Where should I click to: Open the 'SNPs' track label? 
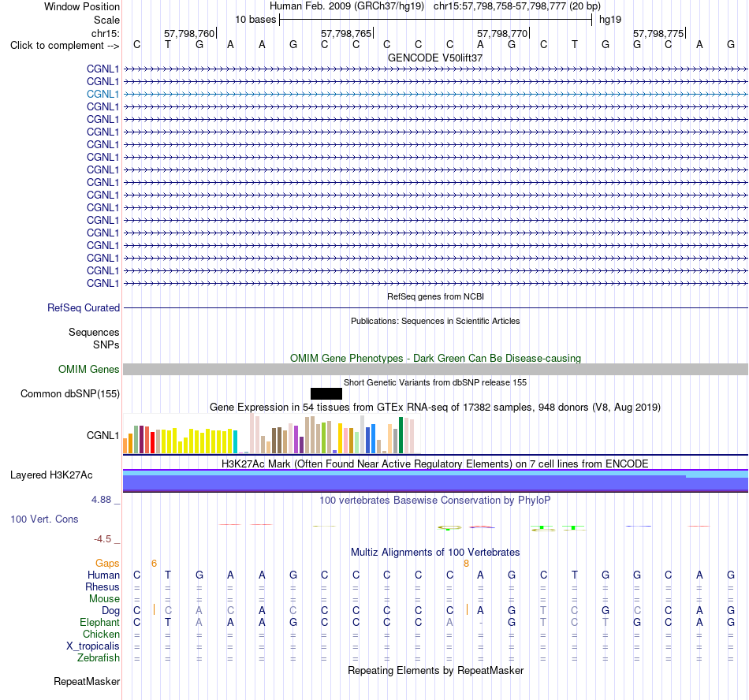(106, 344)
